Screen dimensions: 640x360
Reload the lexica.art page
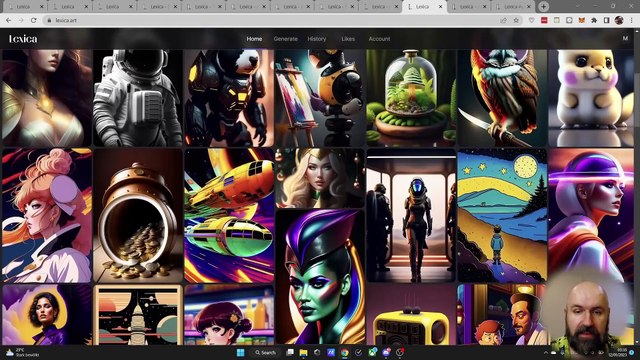pyautogui.click(x=33, y=20)
